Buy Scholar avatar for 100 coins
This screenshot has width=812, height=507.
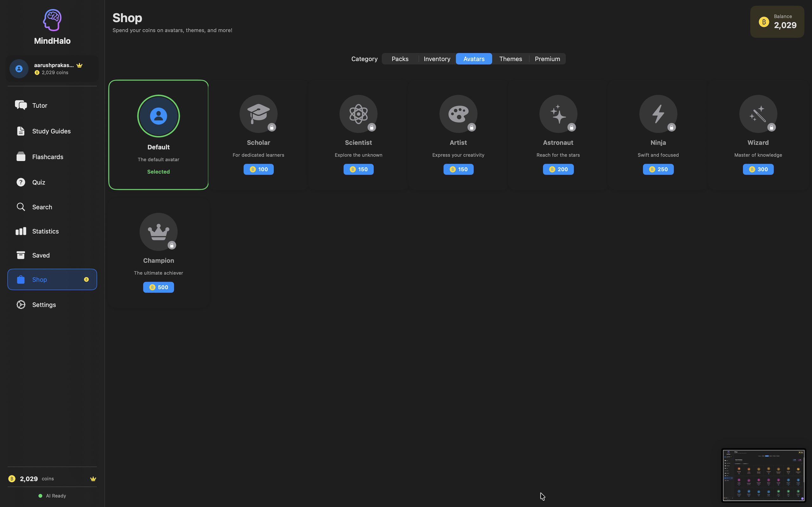tap(259, 169)
